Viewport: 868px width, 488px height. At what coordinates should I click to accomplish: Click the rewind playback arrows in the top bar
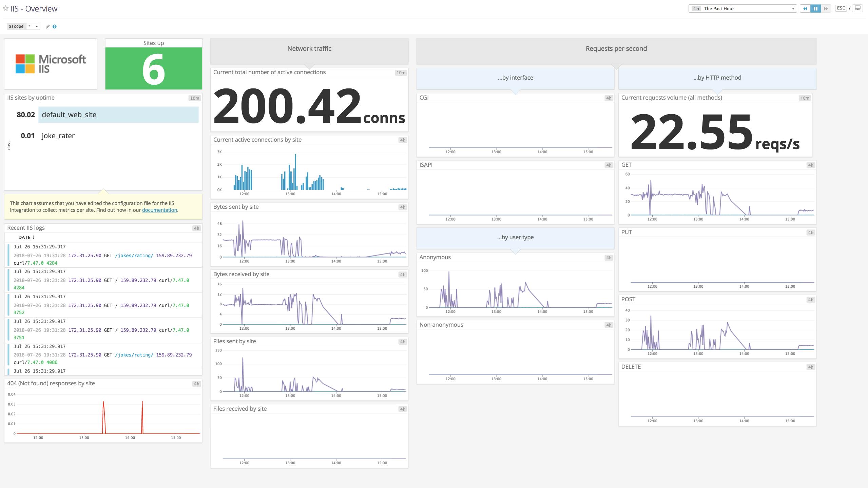click(x=806, y=8)
